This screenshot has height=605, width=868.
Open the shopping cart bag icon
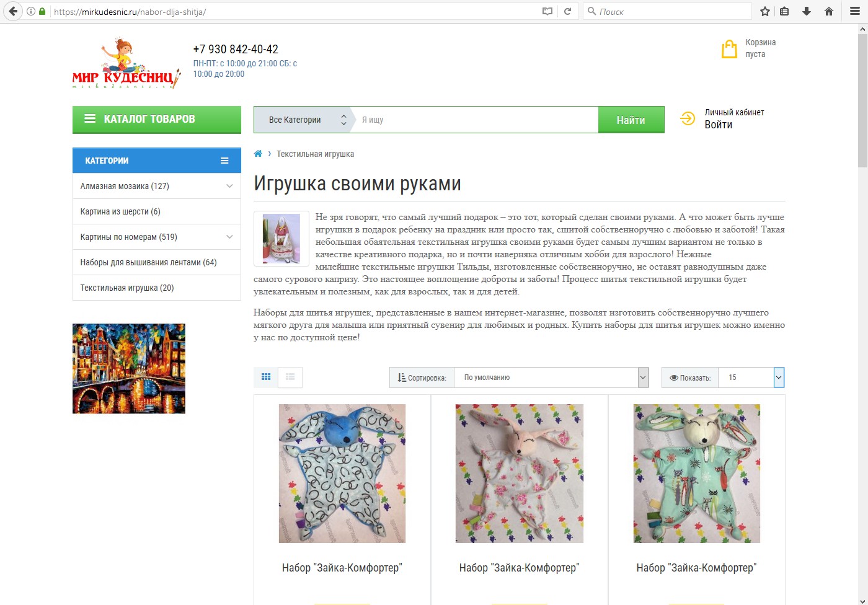(729, 49)
